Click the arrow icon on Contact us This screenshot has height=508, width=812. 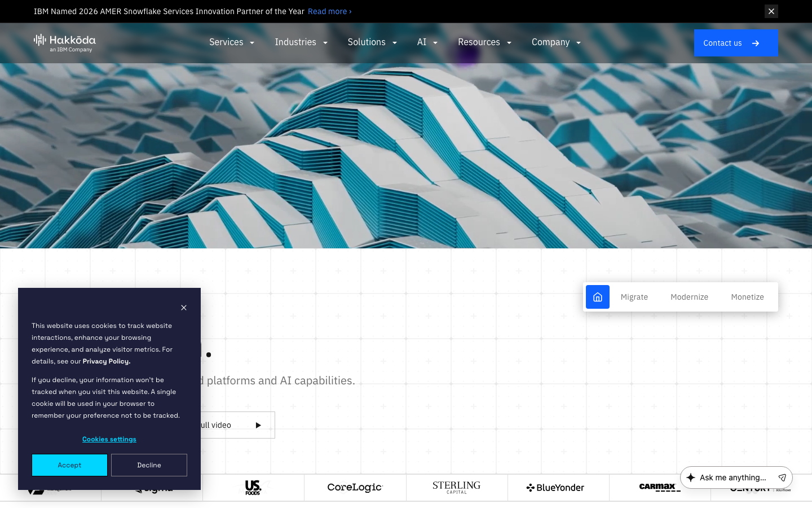[x=756, y=43]
